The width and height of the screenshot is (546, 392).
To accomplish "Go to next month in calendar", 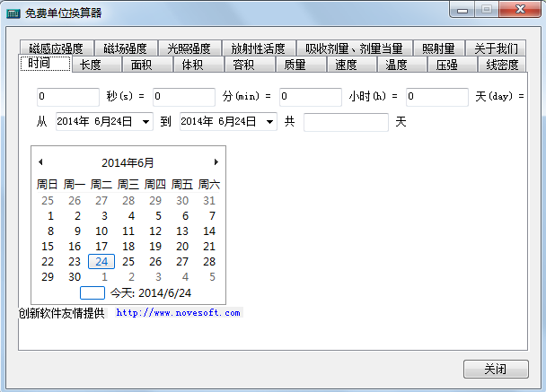I will (216, 162).
